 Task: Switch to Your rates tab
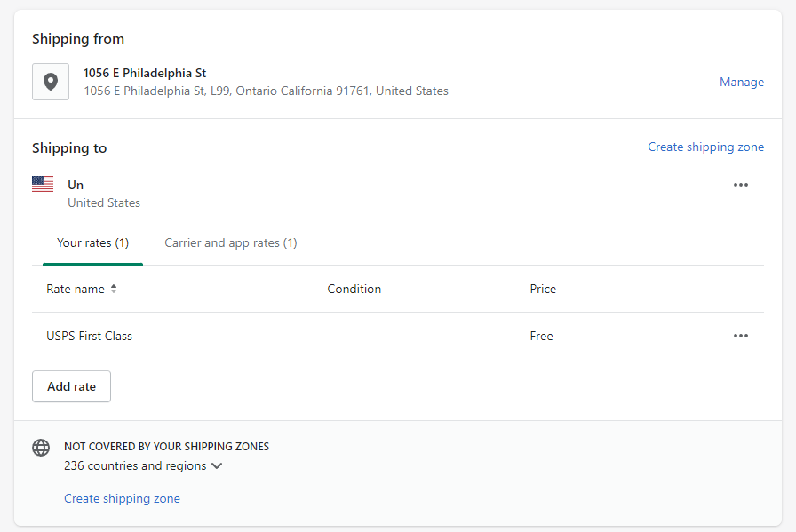click(92, 242)
